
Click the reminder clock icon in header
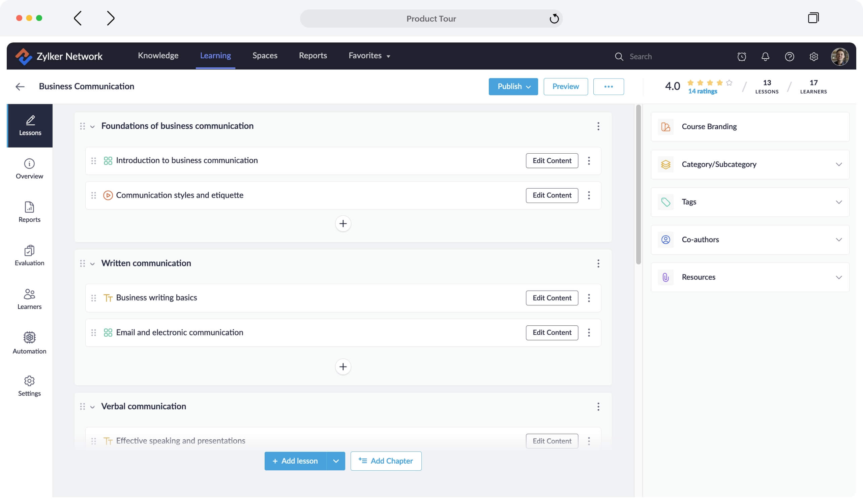coord(741,57)
